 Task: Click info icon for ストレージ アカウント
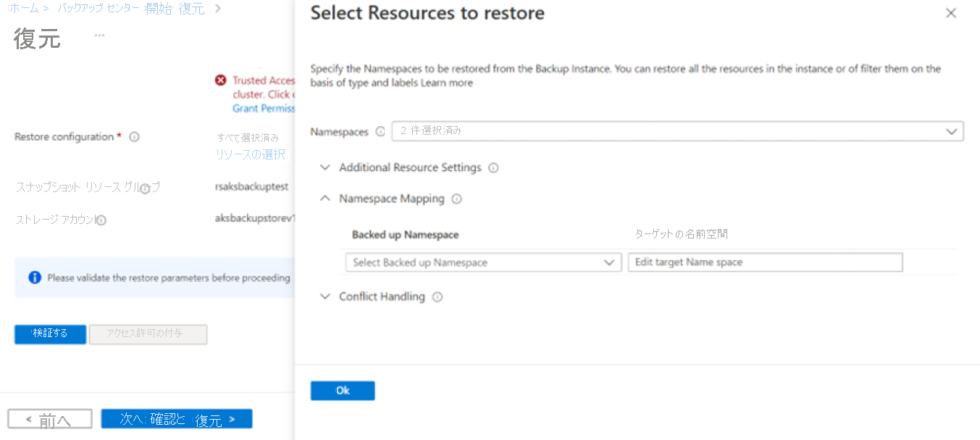pyautogui.click(x=101, y=220)
